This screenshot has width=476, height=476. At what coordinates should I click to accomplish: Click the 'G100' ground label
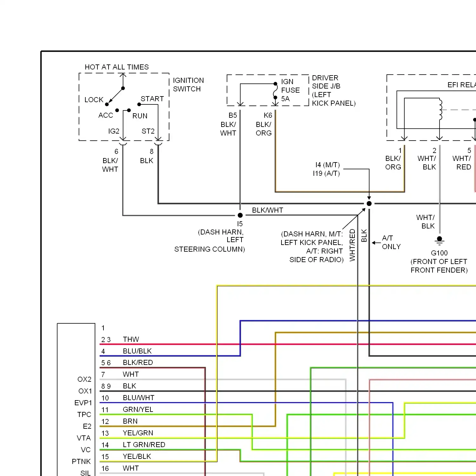(439, 253)
